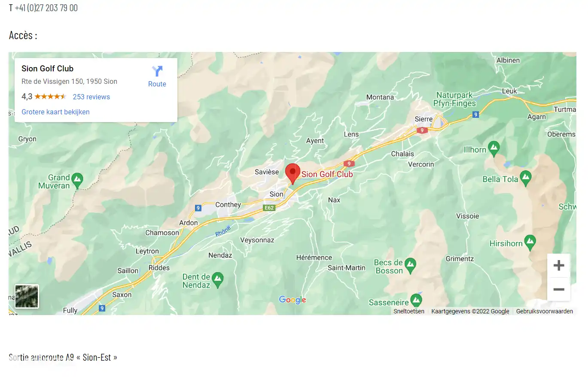The height and width of the screenshot is (377, 588).
Task: Click the Bella Tola mountain marker
Action: (x=525, y=178)
